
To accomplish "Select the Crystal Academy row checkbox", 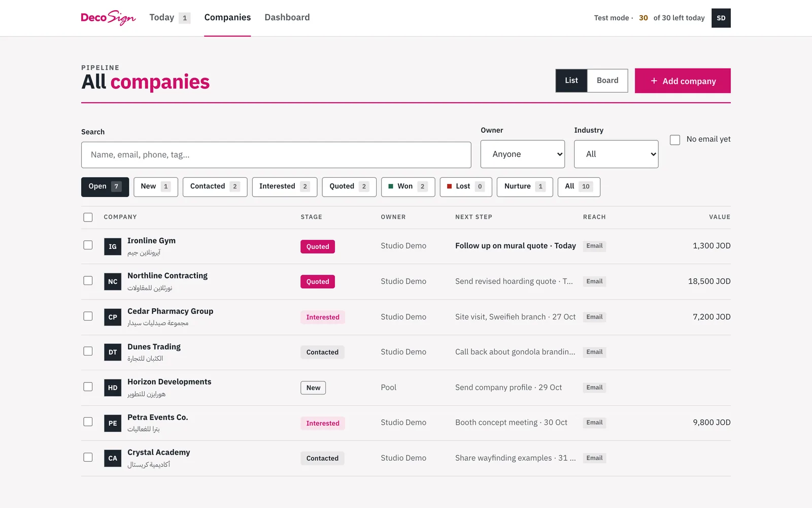I will tap(88, 457).
